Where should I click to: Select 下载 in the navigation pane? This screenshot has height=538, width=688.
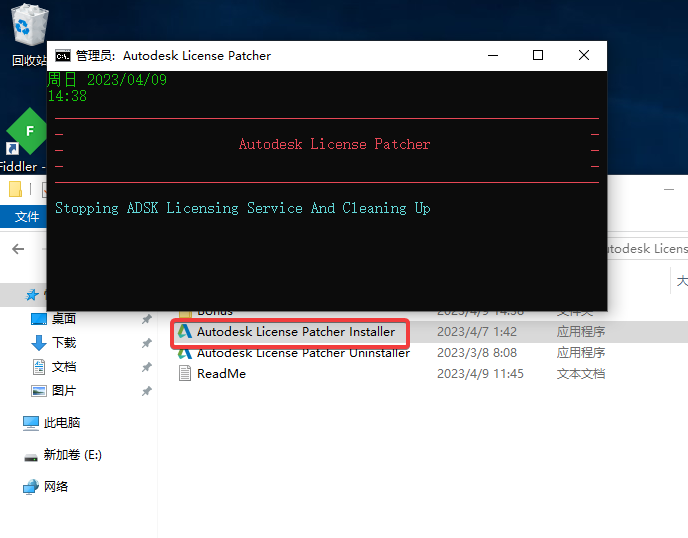coord(64,342)
